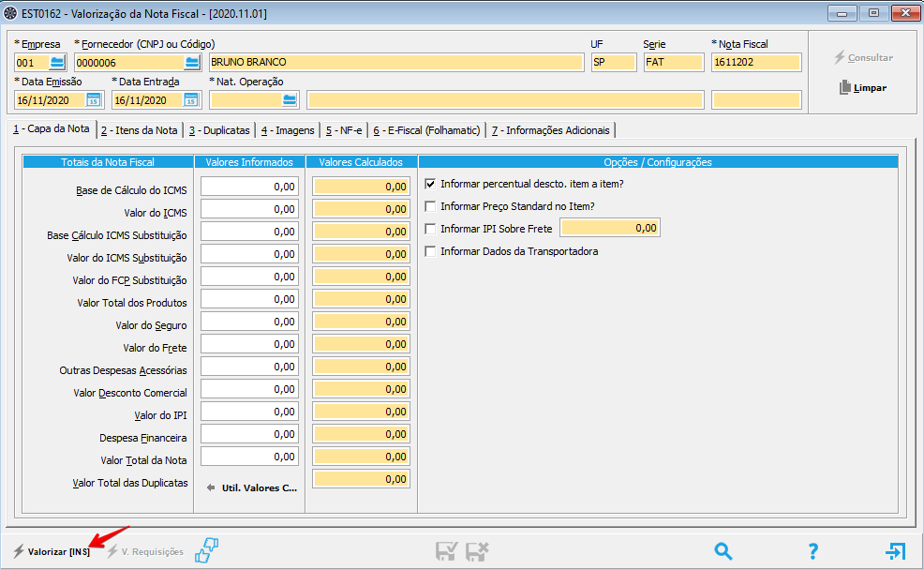
Task: Click calculated Valor Total das Duplicatas field
Action: (x=361, y=479)
